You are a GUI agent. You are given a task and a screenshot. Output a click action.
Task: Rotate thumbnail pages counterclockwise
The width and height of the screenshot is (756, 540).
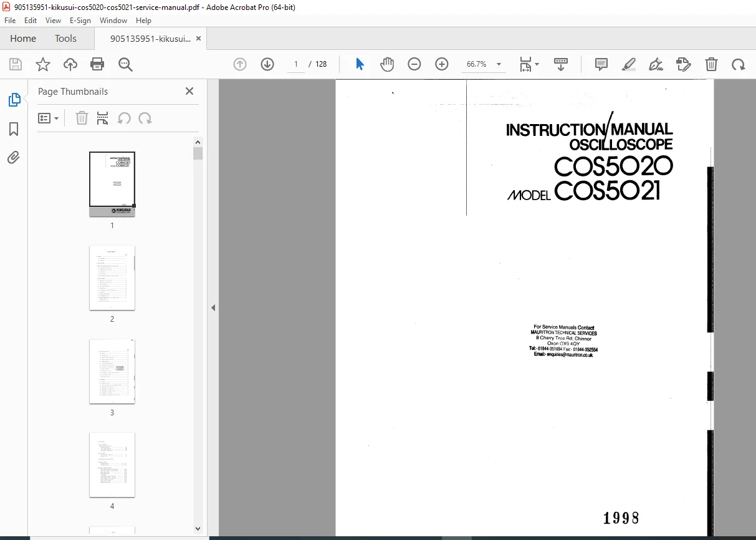(x=124, y=118)
